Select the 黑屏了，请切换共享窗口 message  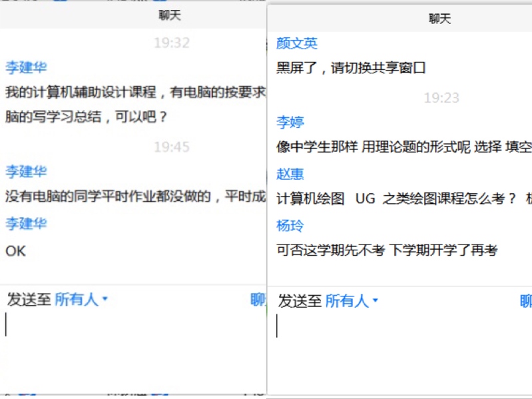[x=351, y=67]
